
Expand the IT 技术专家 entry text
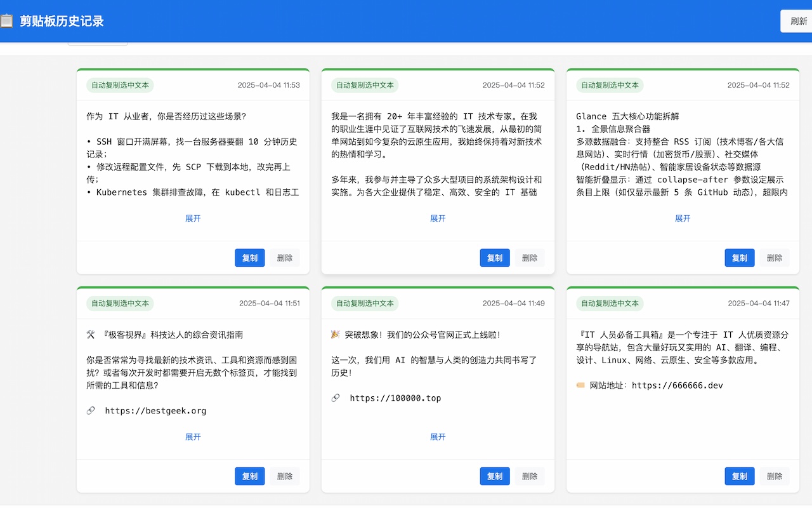[x=438, y=218]
